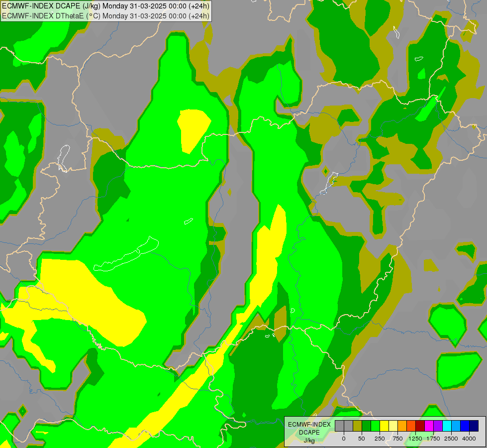Image resolution: width=487 pixels, height=448 pixels.
Task: Choose the pale yellow legend swatch
Action: [x=393, y=426]
